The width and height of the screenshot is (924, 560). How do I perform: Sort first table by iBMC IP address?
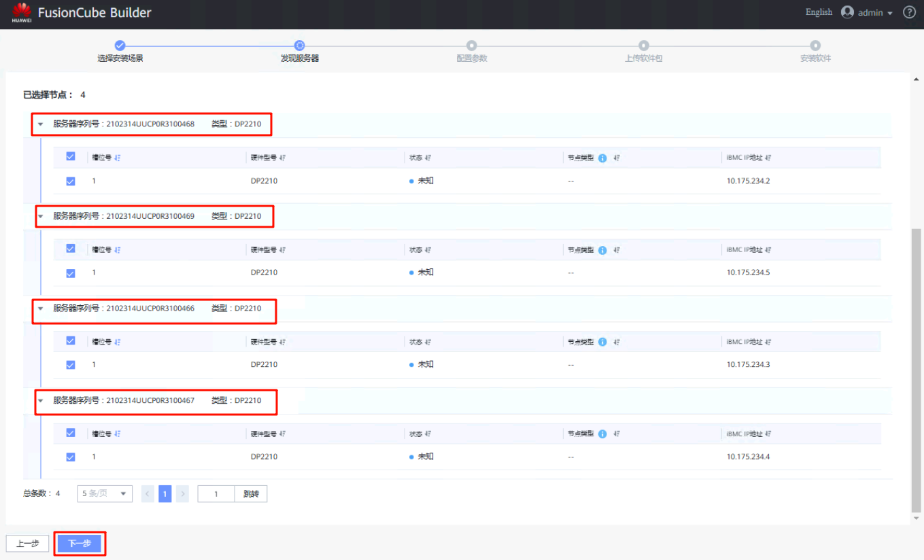coord(768,158)
